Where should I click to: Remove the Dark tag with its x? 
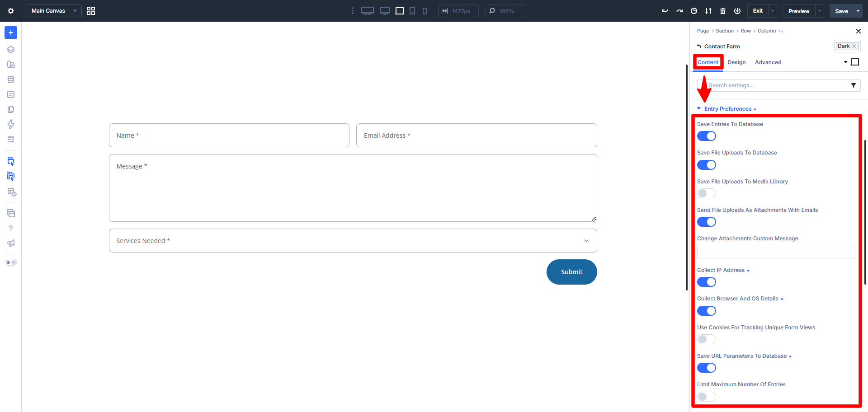point(854,46)
